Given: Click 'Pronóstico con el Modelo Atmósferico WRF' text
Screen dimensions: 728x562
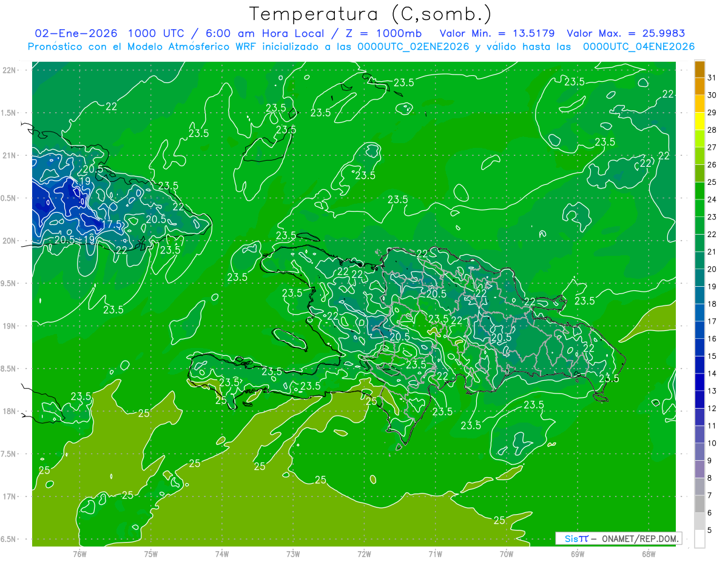Looking at the screenshot, I should 143,47.
